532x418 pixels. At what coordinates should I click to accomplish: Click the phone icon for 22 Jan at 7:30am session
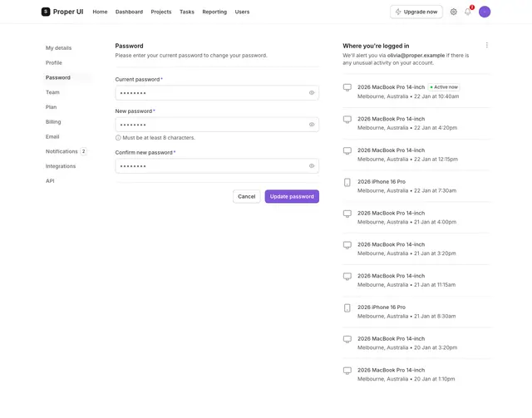(x=347, y=182)
